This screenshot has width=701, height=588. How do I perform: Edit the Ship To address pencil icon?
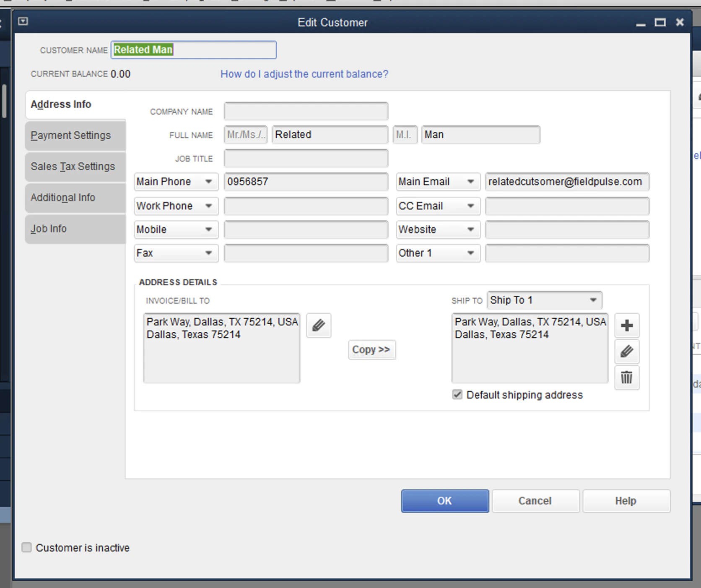(627, 351)
